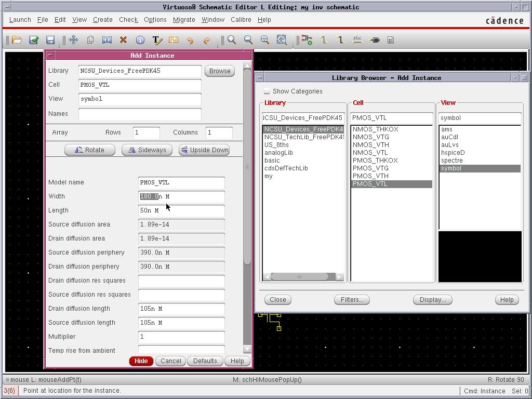
Task: Toggle the Show Categories checkbox
Action: click(x=267, y=91)
